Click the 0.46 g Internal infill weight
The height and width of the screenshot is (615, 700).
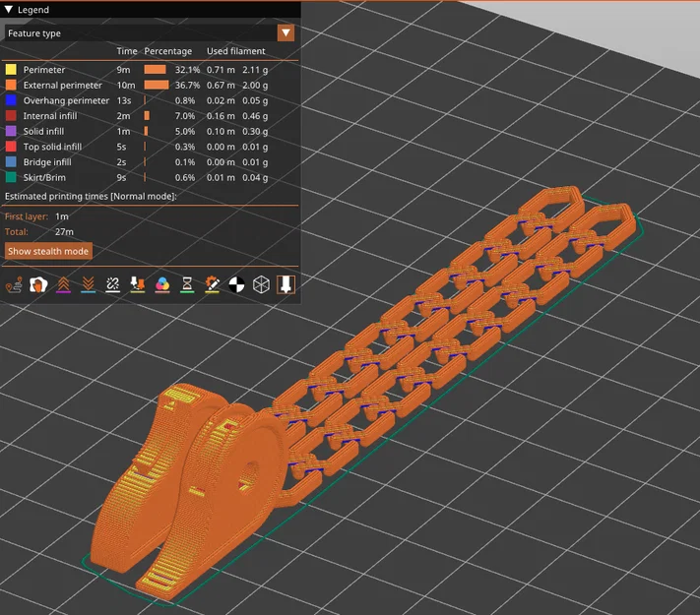click(255, 115)
